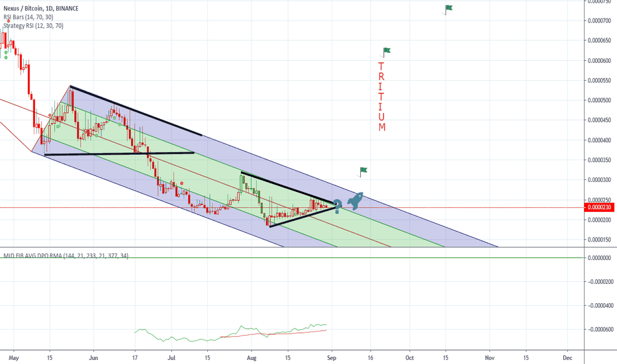Select the green DPO line in lower pane
Image resolution: width=617 pixels, height=364 pixels.
tap(230, 333)
